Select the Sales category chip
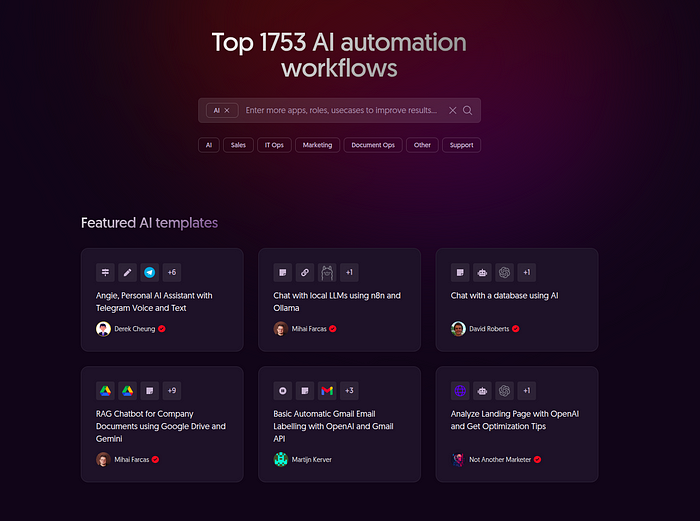The width and height of the screenshot is (700, 521). pos(238,145)
